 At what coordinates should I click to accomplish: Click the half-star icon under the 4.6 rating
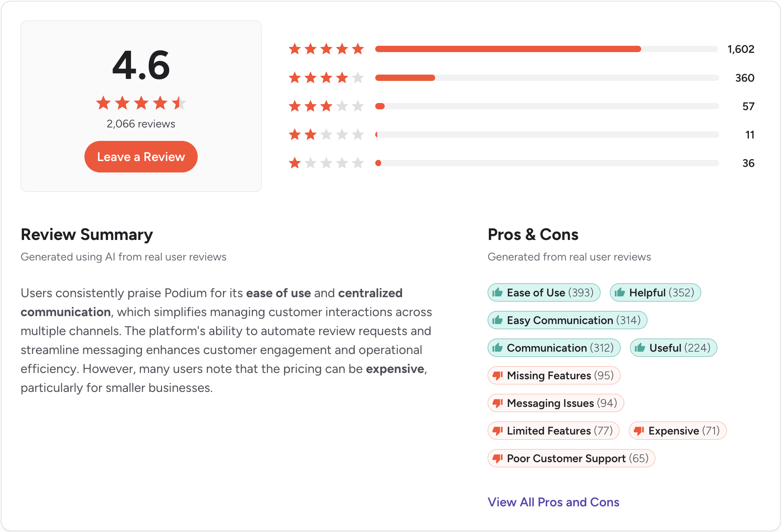coord(179,103)
